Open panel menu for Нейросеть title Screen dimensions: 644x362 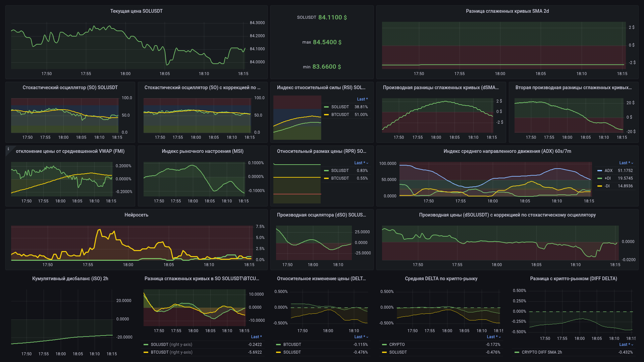(136, 215)
